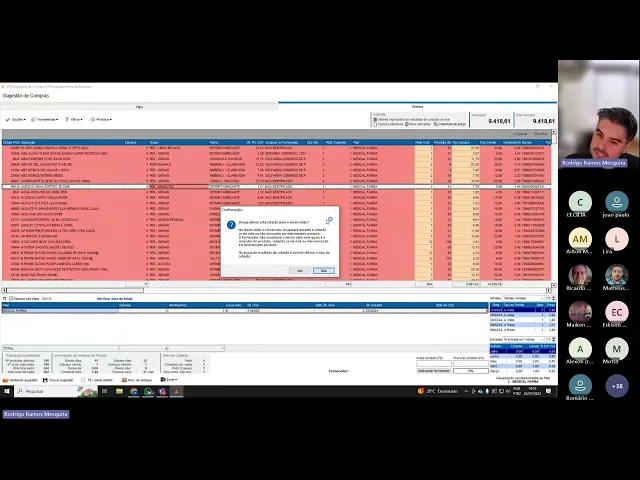This screenshot has width=640, height=480.
Task: Click the Recolher button above the grid
Action: click(x=541, y=134)
